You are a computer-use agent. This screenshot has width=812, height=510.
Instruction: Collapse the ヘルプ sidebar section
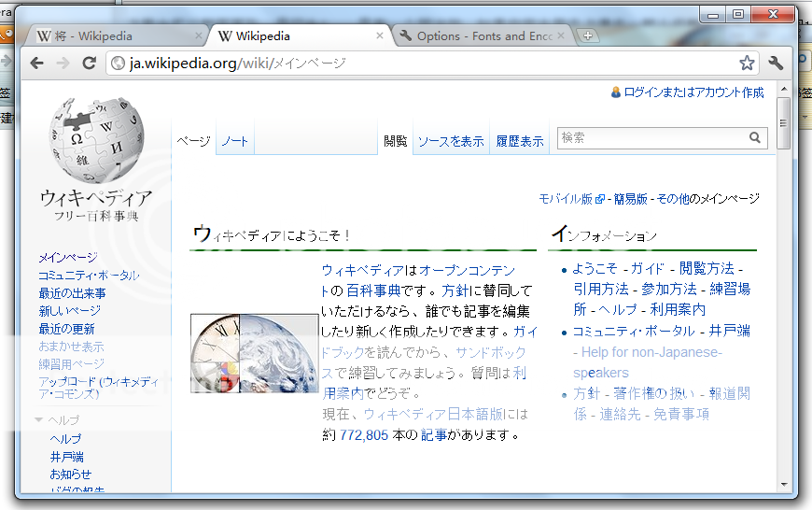tap(57, 419)
